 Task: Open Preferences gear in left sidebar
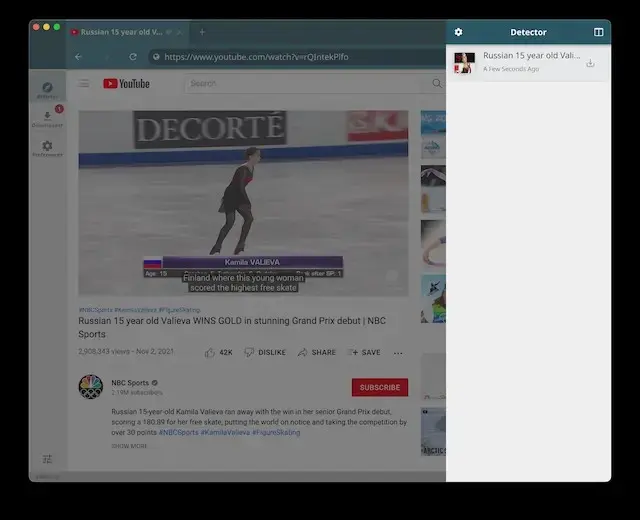(47, 149)
